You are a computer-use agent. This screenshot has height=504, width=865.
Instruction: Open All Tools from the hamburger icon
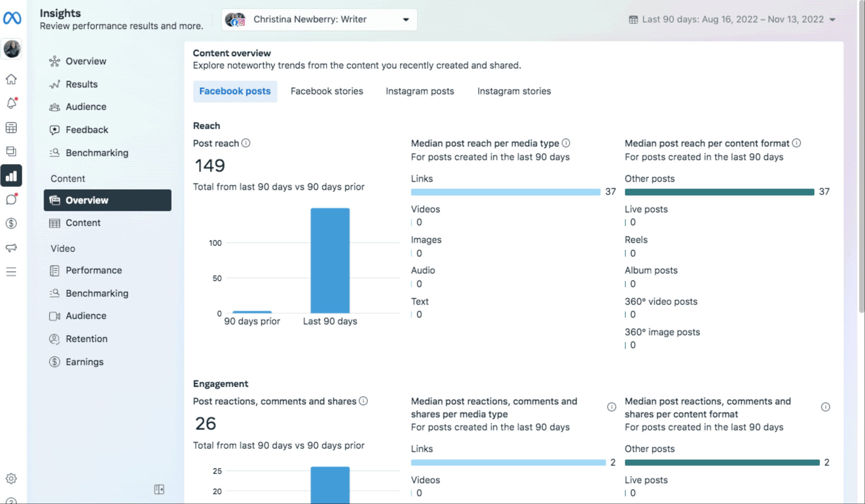click(x=11, y=272)
